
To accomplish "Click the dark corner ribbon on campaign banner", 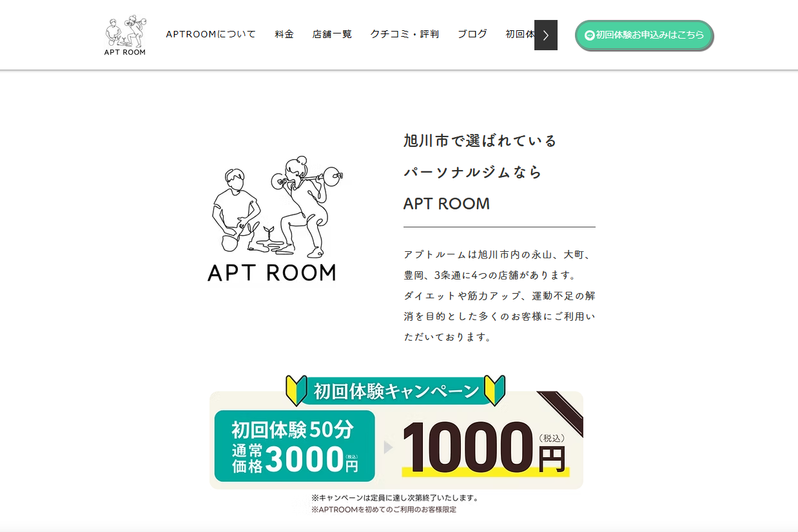I will pyautogui.click(x=561, y=413).
